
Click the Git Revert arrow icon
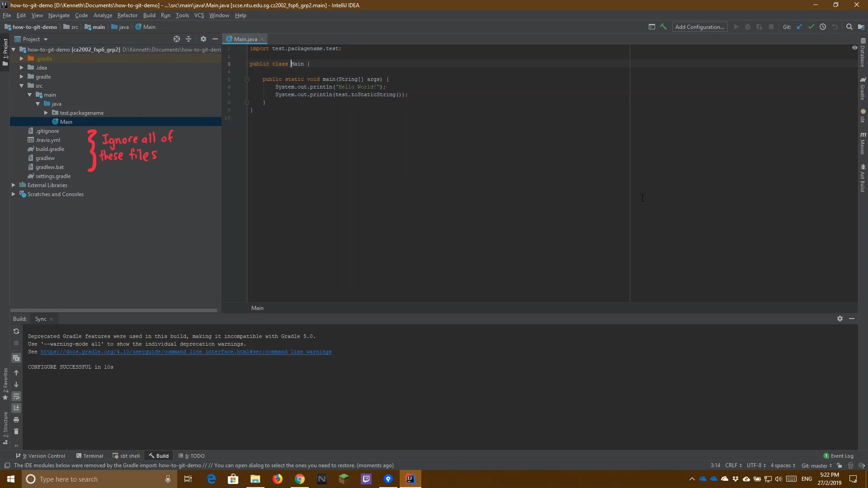835,27
